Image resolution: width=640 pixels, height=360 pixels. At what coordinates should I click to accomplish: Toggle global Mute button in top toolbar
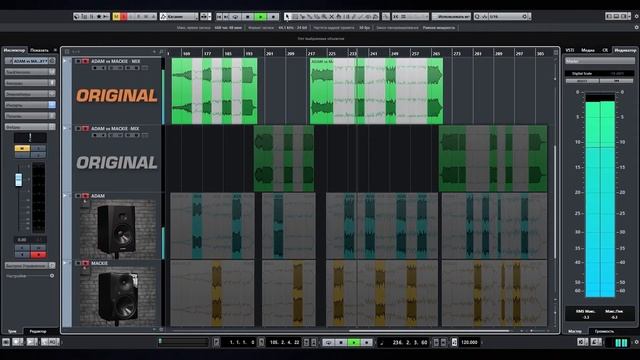[117, 16]
